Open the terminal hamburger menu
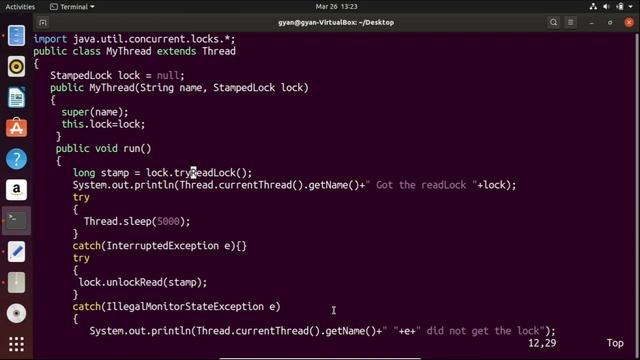This screenshot has width=640, height=360. pos(571,22)
